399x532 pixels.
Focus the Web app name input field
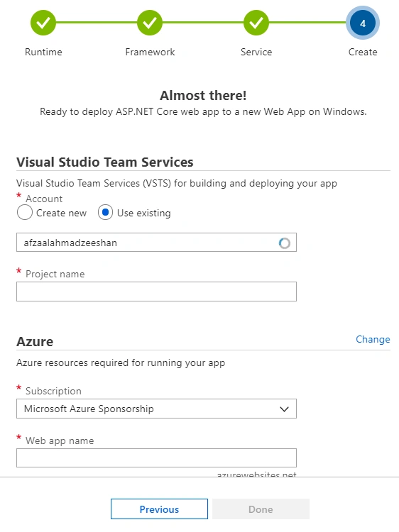click(x=156, y=458)
